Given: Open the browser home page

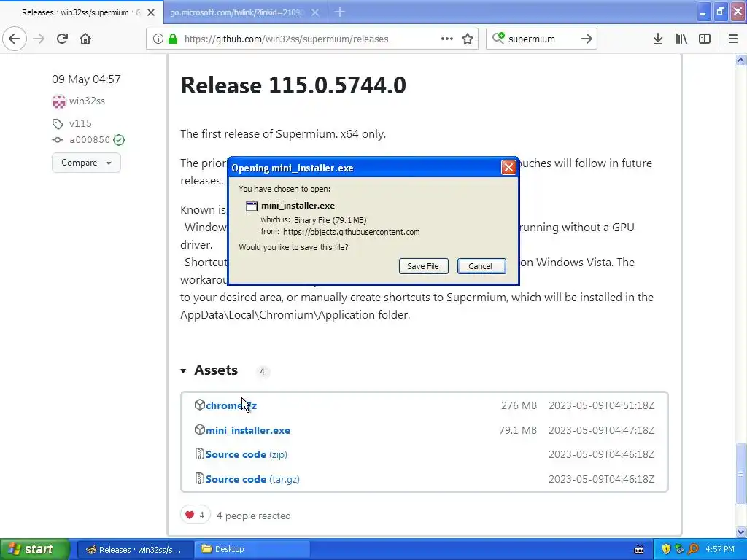Looking at the screenshot, I should coord(85,39).
